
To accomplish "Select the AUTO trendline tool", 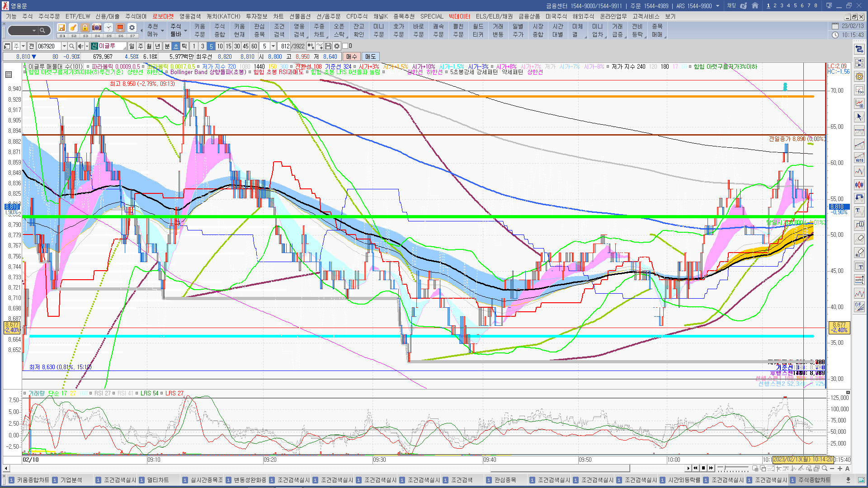I will (x=859, y=158).
